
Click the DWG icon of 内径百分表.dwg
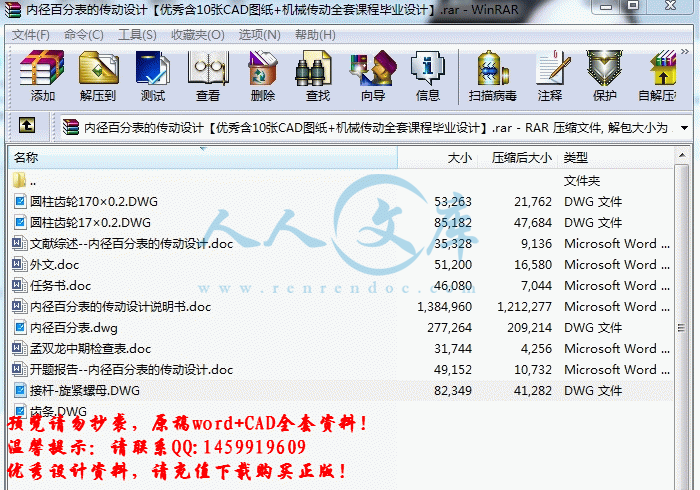point(20,327)
